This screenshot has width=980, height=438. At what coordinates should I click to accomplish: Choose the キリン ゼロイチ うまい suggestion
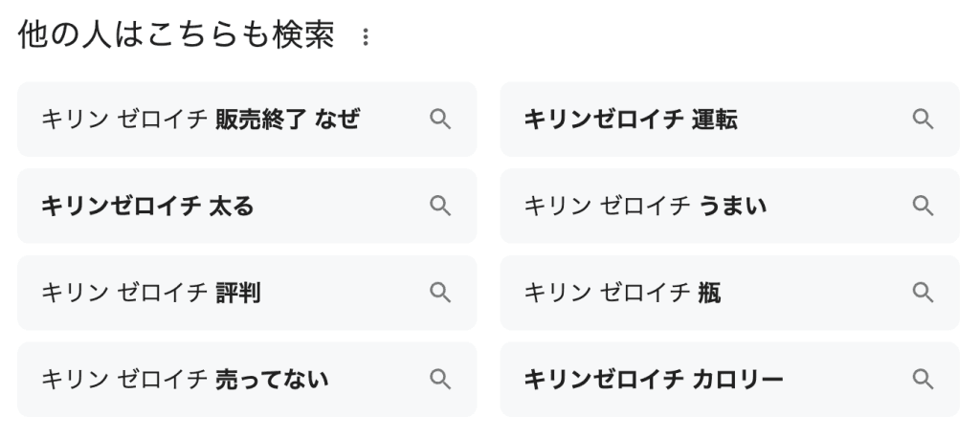point(645,206)
